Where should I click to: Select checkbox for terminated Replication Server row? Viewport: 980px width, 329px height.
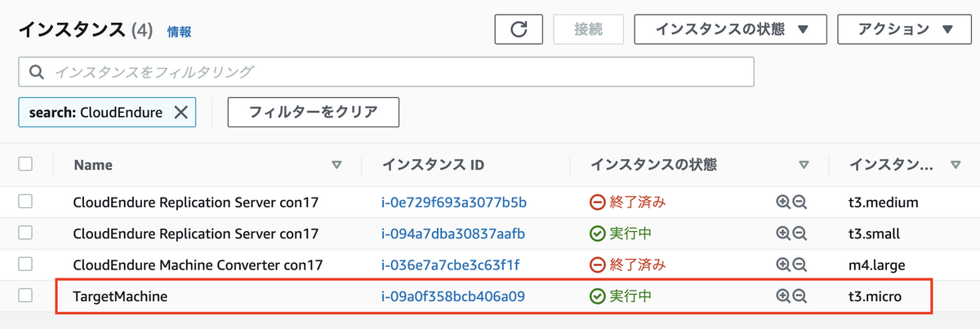point(25,202)
